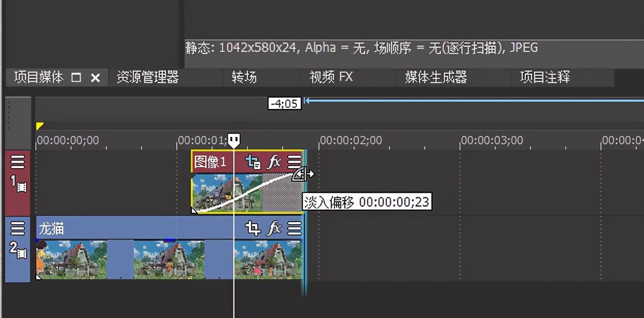
Task: Click the last 龙猫 clip thumbnail
Action: point(268,259)
